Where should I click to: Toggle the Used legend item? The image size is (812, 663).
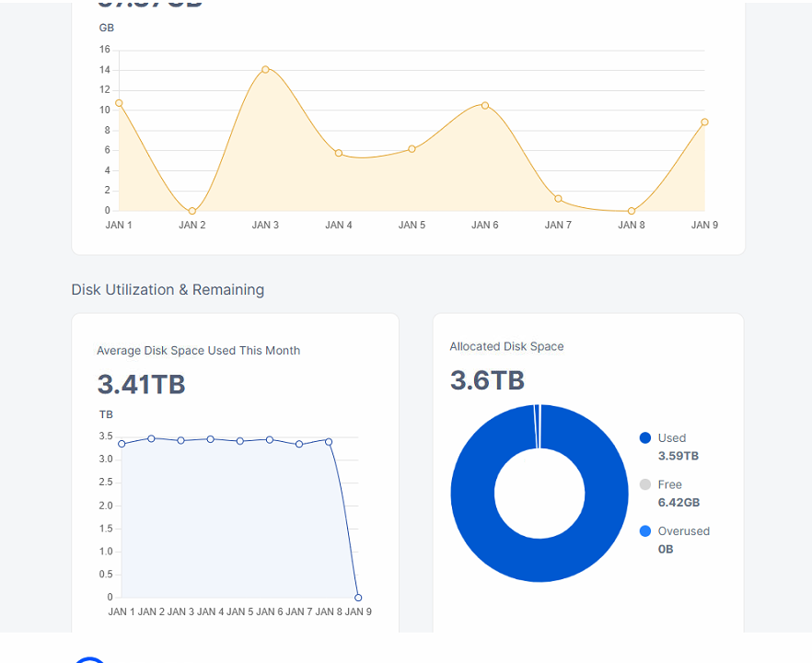671,438
